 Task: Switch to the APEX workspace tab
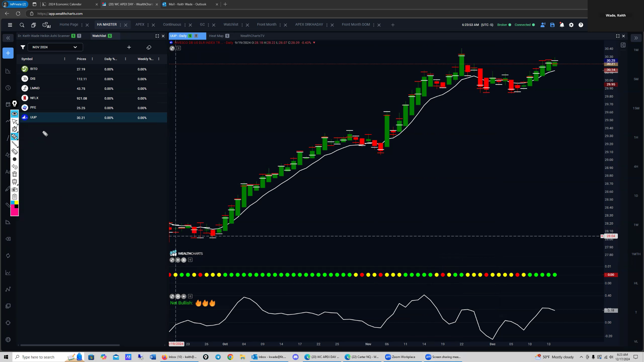pyautogui.click(x=140, y=24)
